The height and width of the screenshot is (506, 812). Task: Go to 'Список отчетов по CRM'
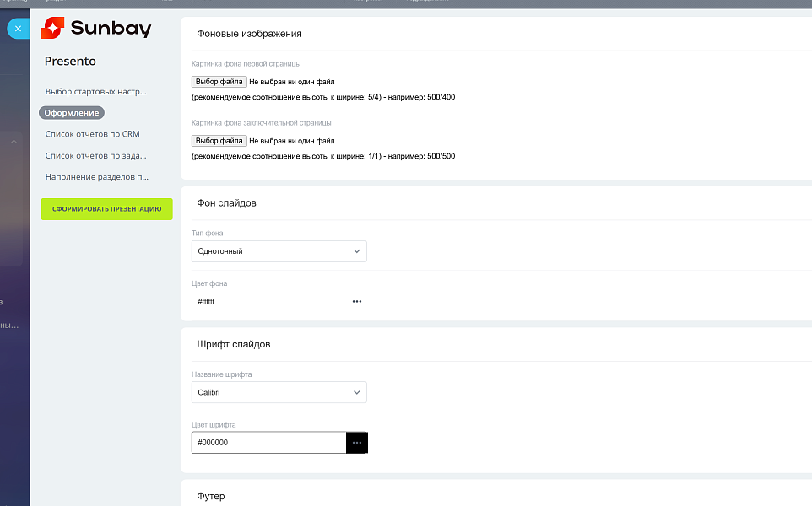pos(92,134)
